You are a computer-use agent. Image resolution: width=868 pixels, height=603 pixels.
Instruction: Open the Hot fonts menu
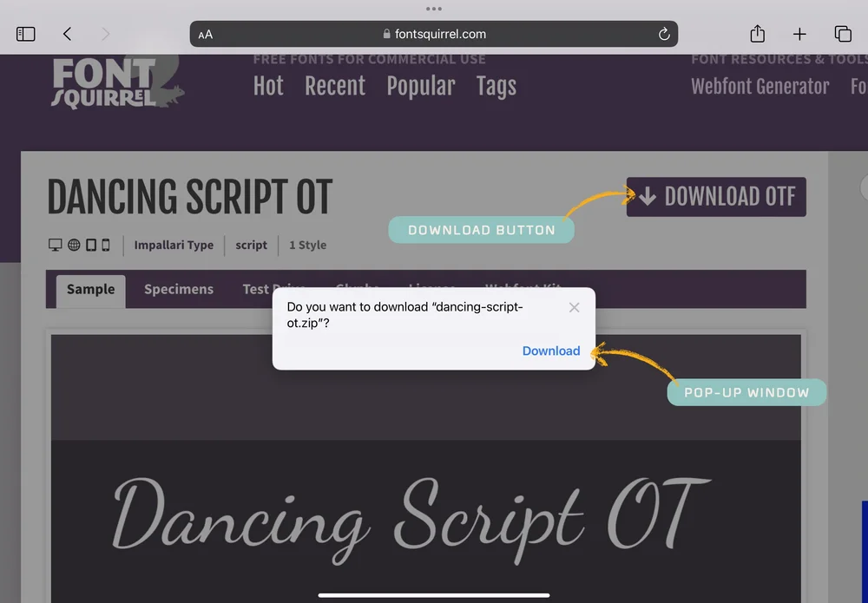pyautogui.click(x=268, y=86)
